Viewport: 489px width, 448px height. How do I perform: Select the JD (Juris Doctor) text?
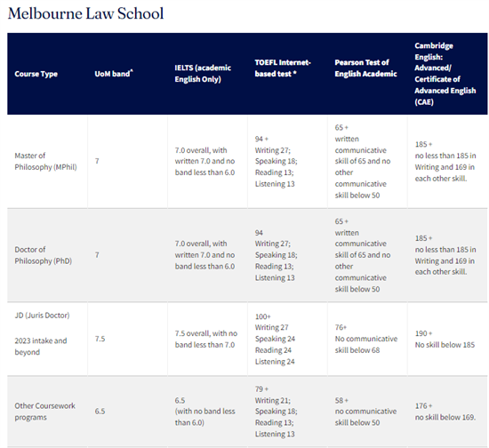(42, 316)
